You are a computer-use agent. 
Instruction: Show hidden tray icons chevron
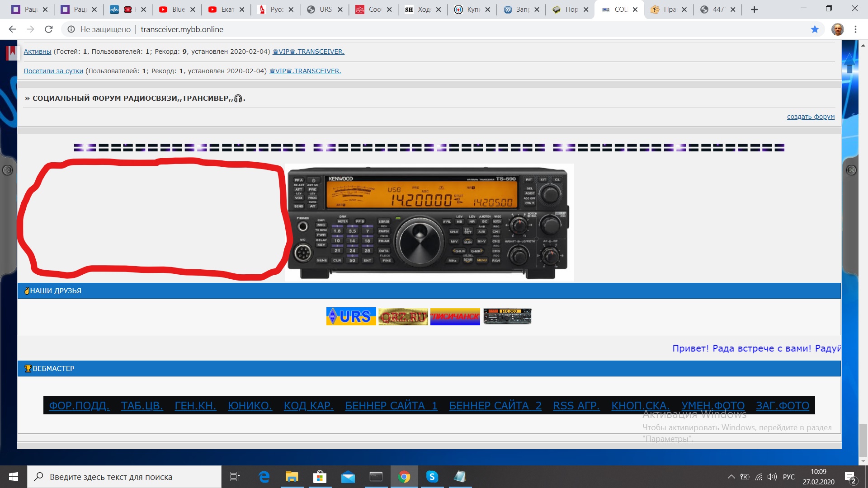click(731, 477)
